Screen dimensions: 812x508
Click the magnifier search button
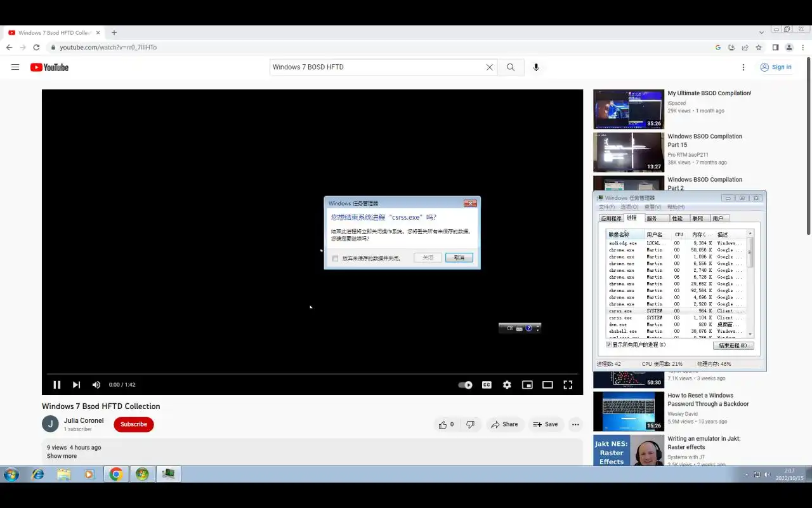click(511, 67)
